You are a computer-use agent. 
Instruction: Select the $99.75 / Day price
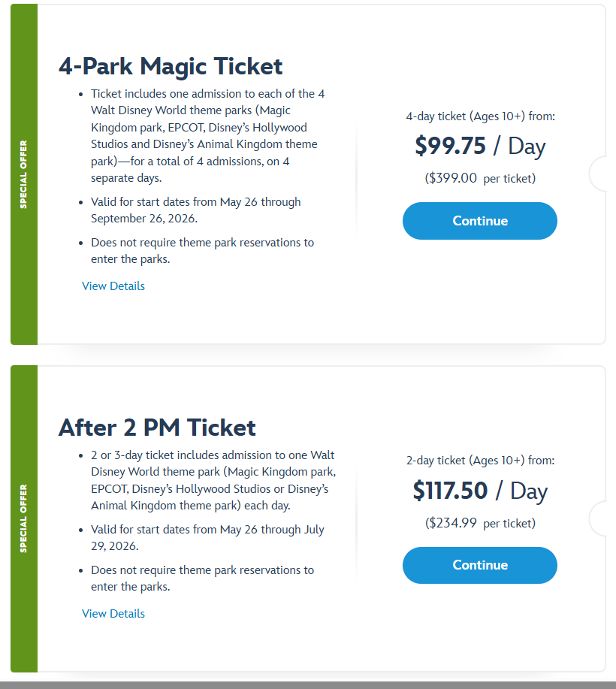click(x=480, y=146)
